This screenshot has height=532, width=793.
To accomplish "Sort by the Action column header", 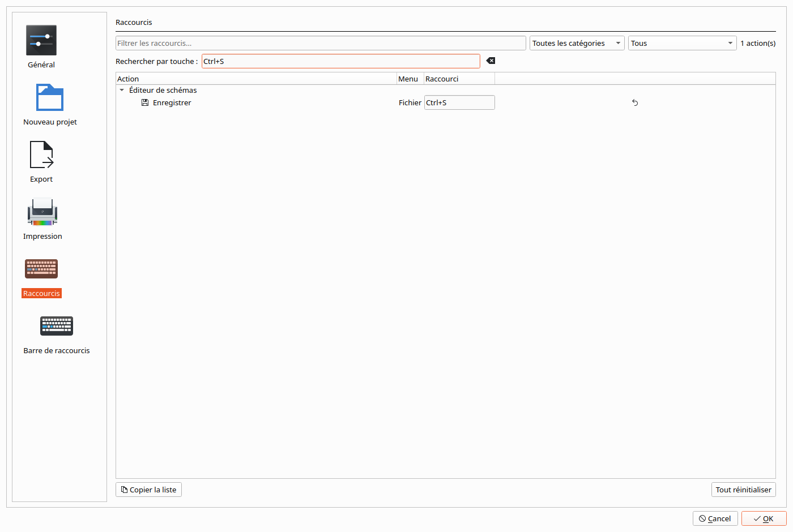I will tap(256, 79).
